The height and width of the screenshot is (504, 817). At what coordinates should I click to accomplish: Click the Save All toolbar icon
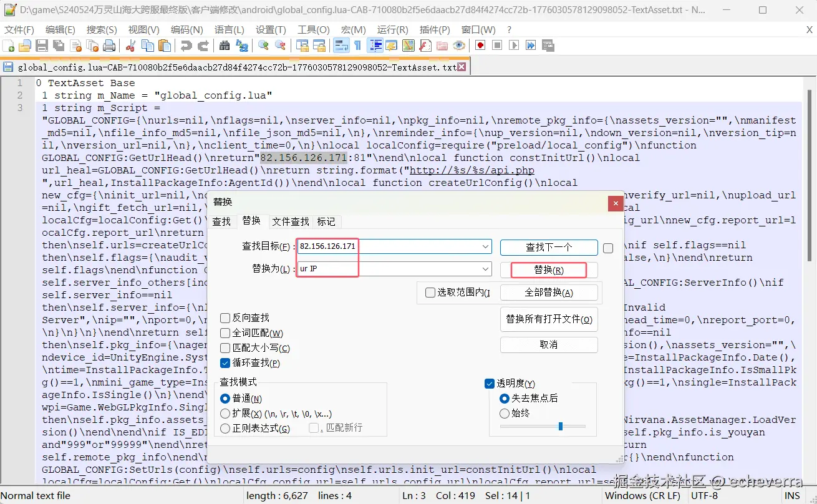[59, 46]
